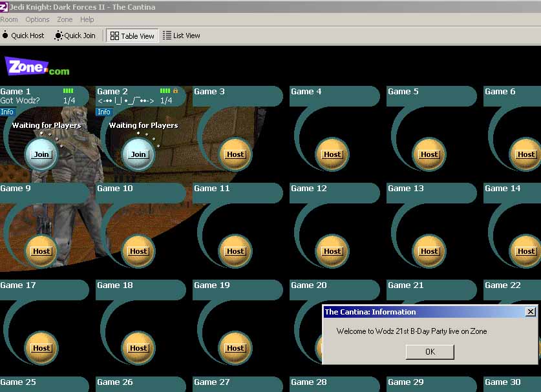Host a game at Game 6
541x392 pixels.
526,154
